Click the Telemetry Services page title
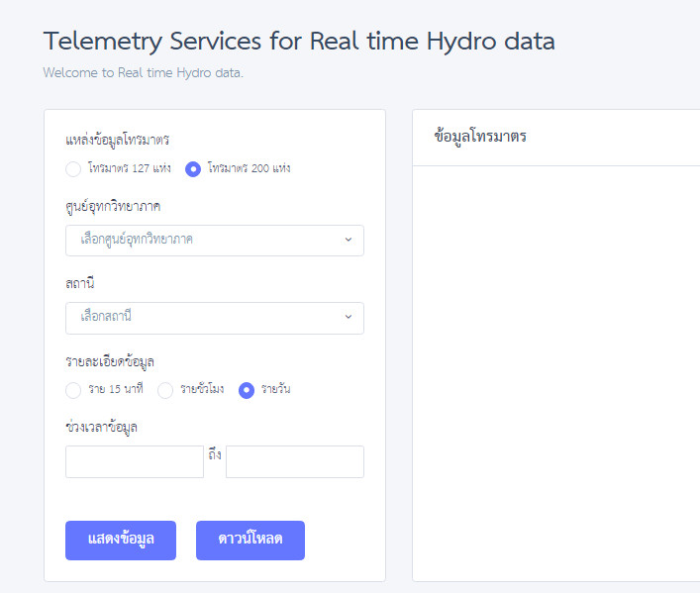The image size is (700, 593). (x=299, y=41)
